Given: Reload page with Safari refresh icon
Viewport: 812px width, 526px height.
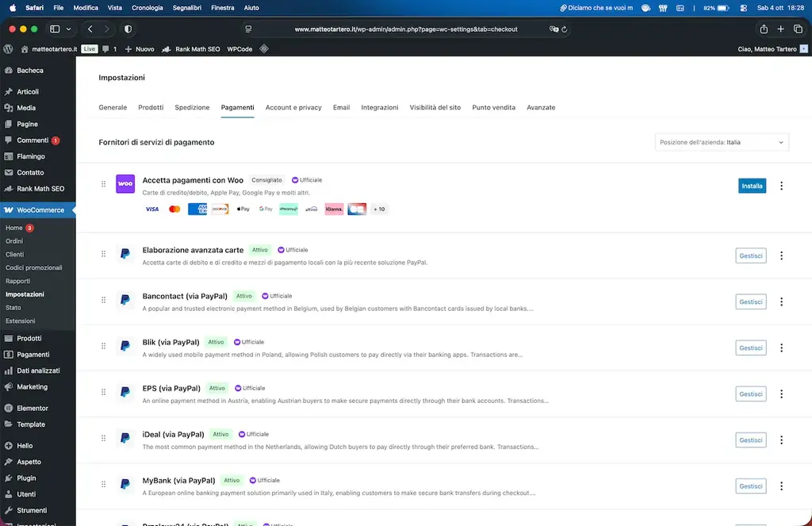Looking at the screenshot, I should tap(564, 29).
